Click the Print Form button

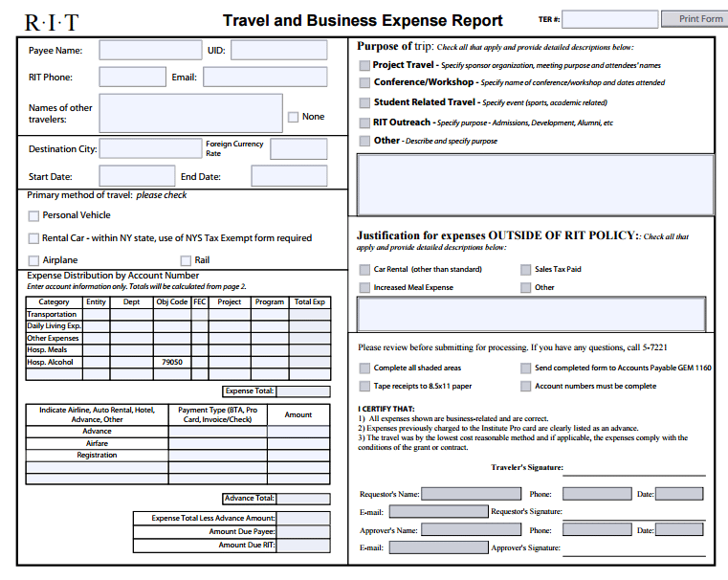[696, 19]
